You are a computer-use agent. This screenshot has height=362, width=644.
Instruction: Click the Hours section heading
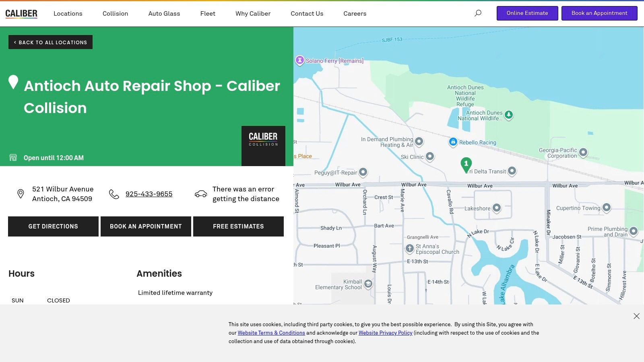(21, 274)
